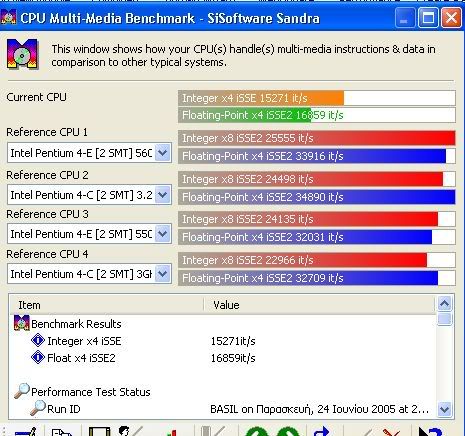Image resolution: width=465 pixels, height=436 pixels.
Task: Click the 15271it/s value cell
Action: (233, 341)
